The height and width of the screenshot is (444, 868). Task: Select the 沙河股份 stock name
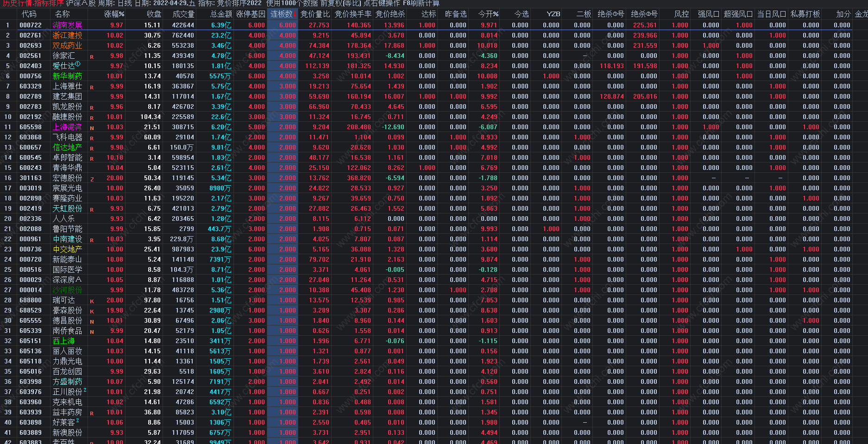(67, 290)
